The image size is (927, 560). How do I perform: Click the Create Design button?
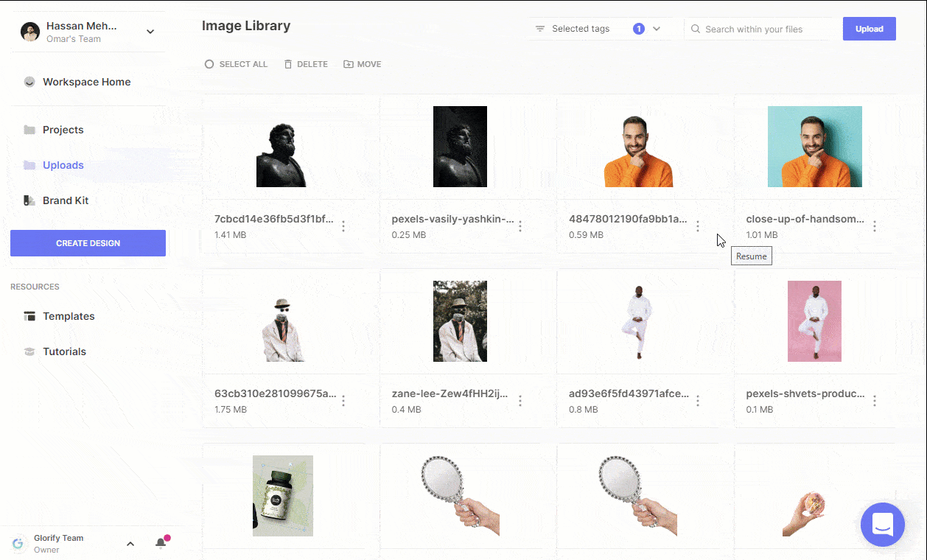(88, 243)
